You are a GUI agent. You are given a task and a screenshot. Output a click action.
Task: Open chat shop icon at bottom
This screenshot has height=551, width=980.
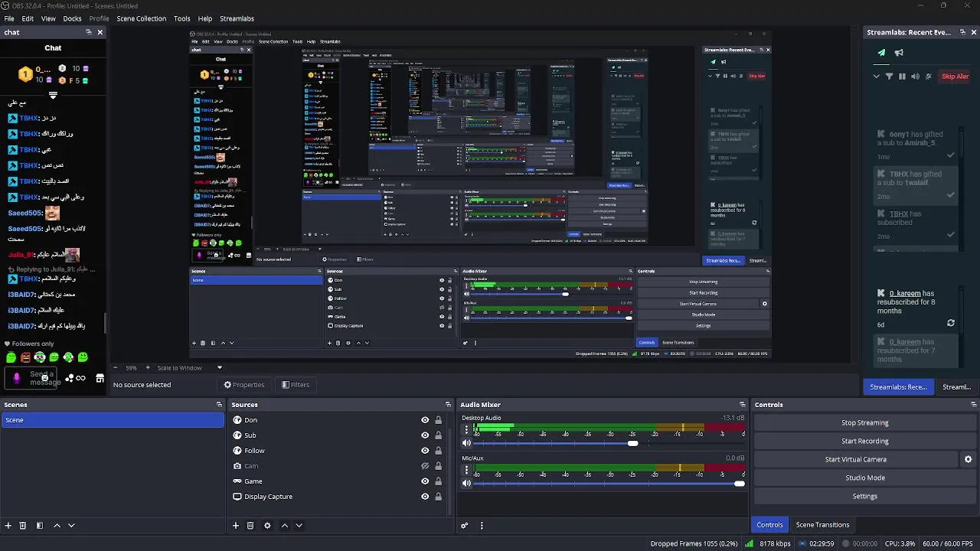tap(100, 378)
